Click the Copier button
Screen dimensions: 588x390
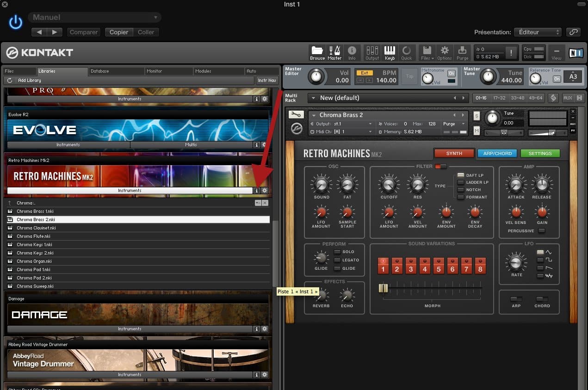[119, 32]
